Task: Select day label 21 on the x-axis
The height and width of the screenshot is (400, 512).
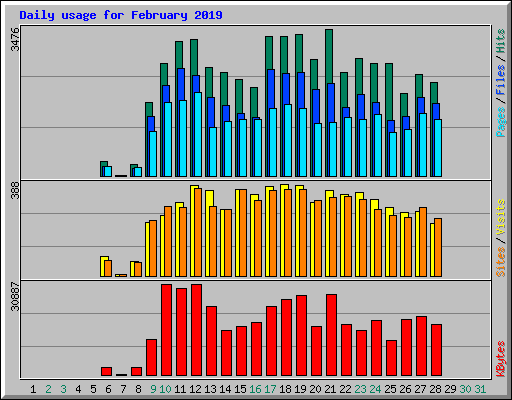Action: tap(330, 389)
